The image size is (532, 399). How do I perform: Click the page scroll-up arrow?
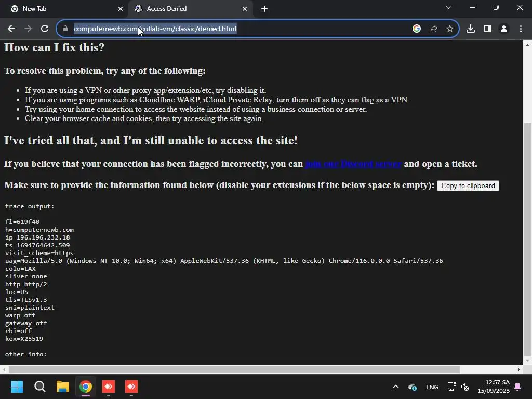[528, 45]
